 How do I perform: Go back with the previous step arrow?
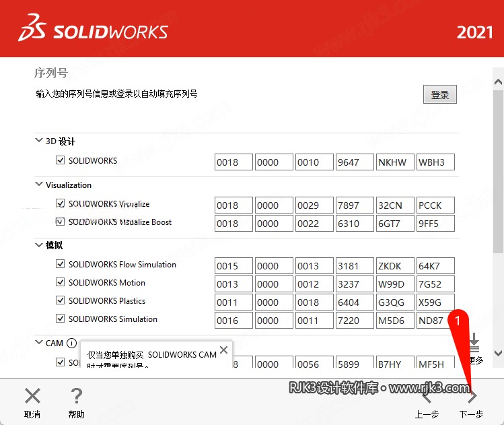click(427, 397)
